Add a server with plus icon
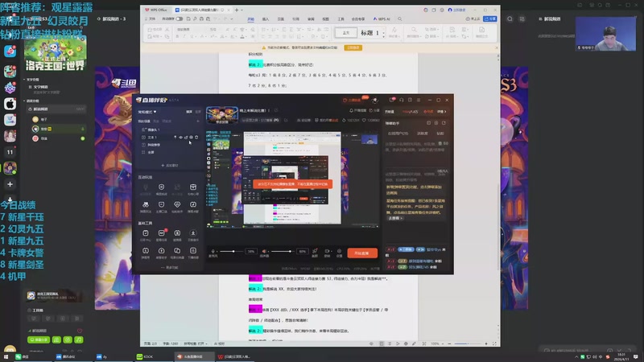The width and height of the screenshot is (644, 362). (10, 184)
